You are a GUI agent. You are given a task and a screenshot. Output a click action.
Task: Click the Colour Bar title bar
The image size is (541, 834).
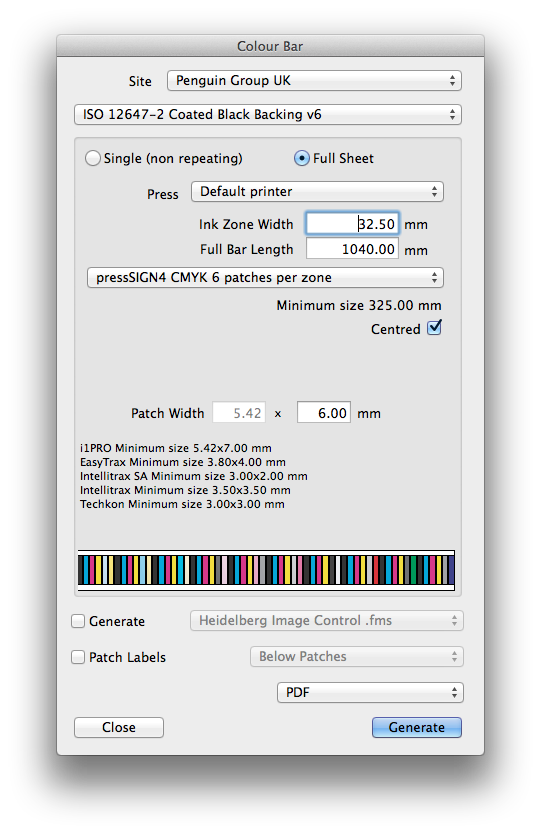click(x=270, y=46)
